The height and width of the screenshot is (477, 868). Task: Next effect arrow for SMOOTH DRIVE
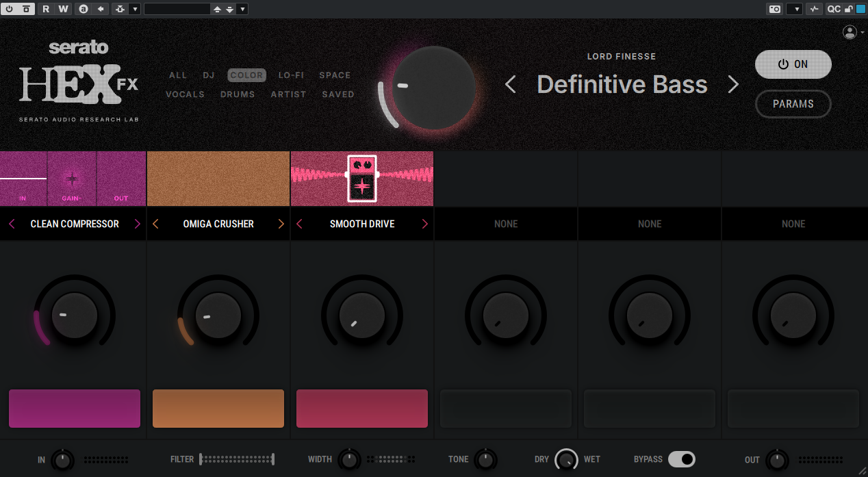pyautogui.click(x=425, y=224)
